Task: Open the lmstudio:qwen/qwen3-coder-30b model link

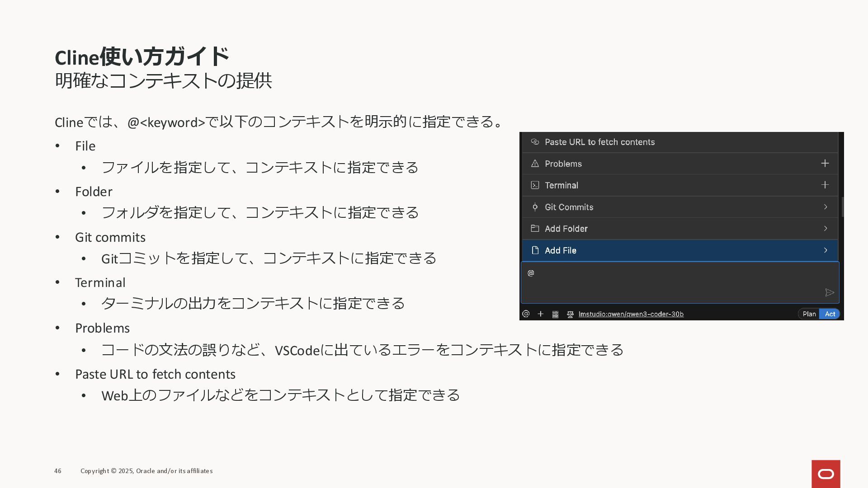Action: 631,314
